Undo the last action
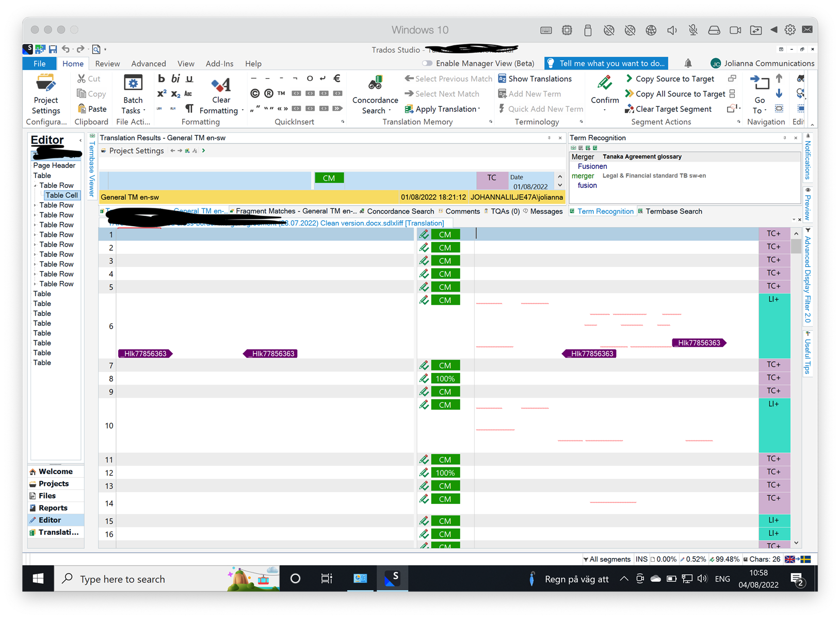 66,49
